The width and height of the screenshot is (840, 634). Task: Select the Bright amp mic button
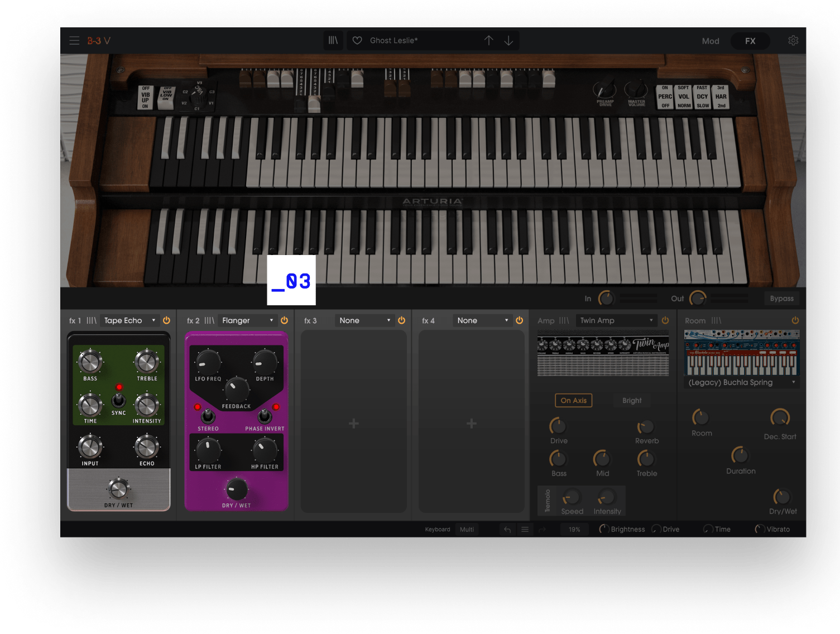[632, 401]
